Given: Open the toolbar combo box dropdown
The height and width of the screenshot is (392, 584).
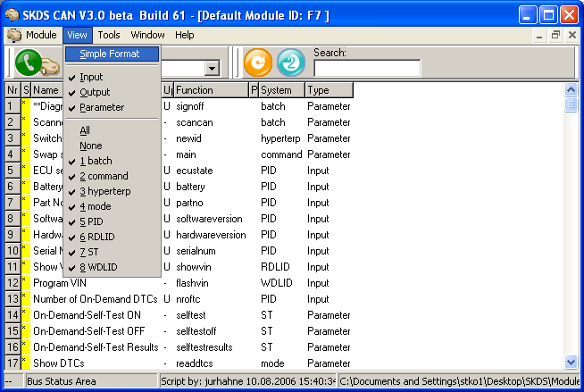Looking at the screenshot, I should (213, 69).
